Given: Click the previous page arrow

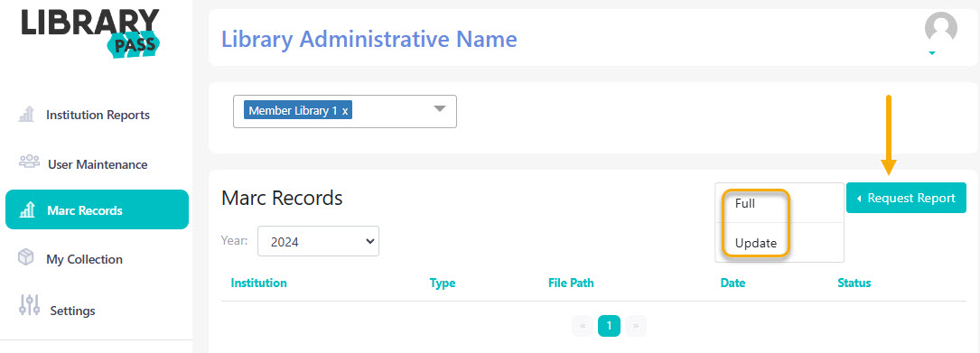Looking at the screenshot, I should pyautogui.click(x=583, y=326).
